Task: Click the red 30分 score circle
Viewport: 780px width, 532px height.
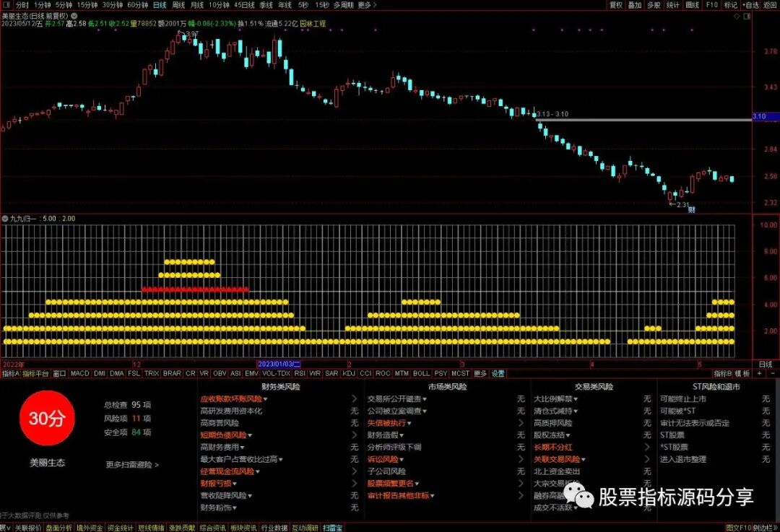Action: click(47, 418)
